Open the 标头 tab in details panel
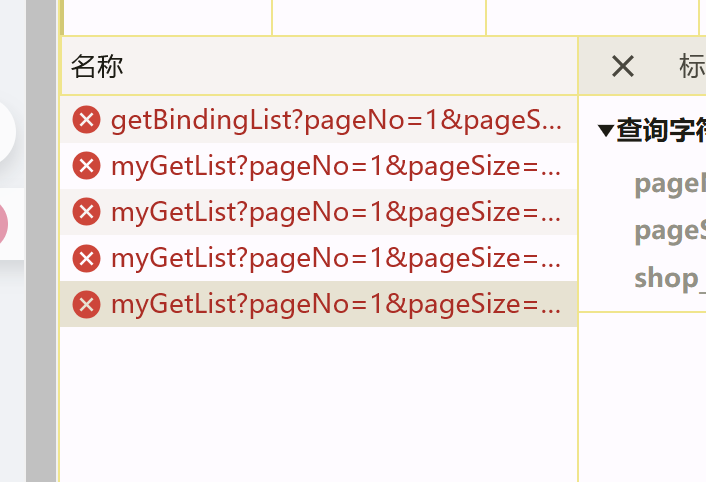706x482 pixels. point(691,67)
